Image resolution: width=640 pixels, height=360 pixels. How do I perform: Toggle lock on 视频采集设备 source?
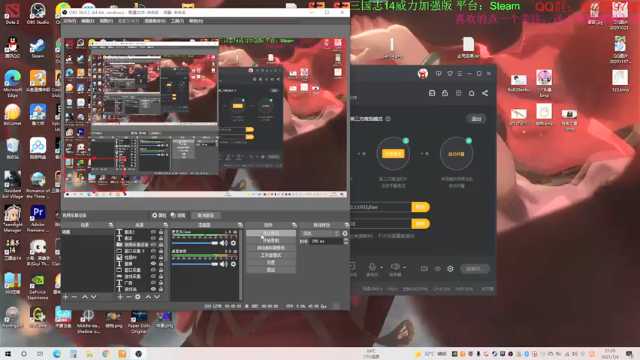pyautogui.click(x=161, y=244)
